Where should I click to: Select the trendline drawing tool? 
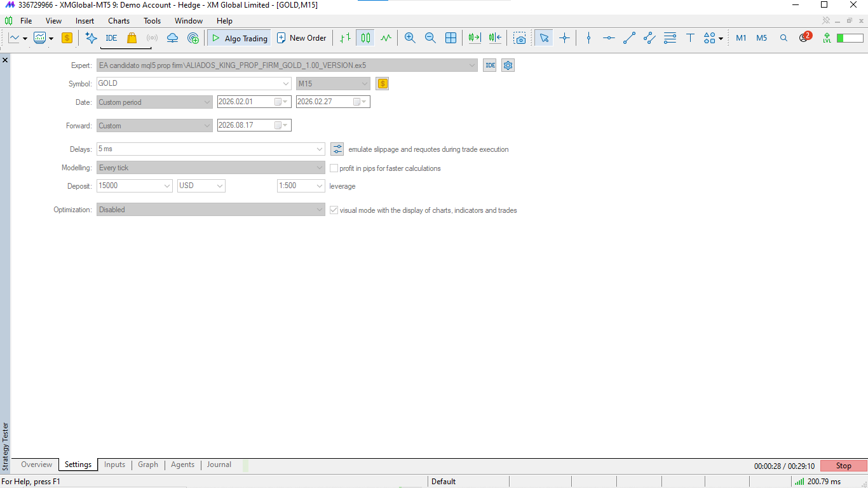click(629, 38)
